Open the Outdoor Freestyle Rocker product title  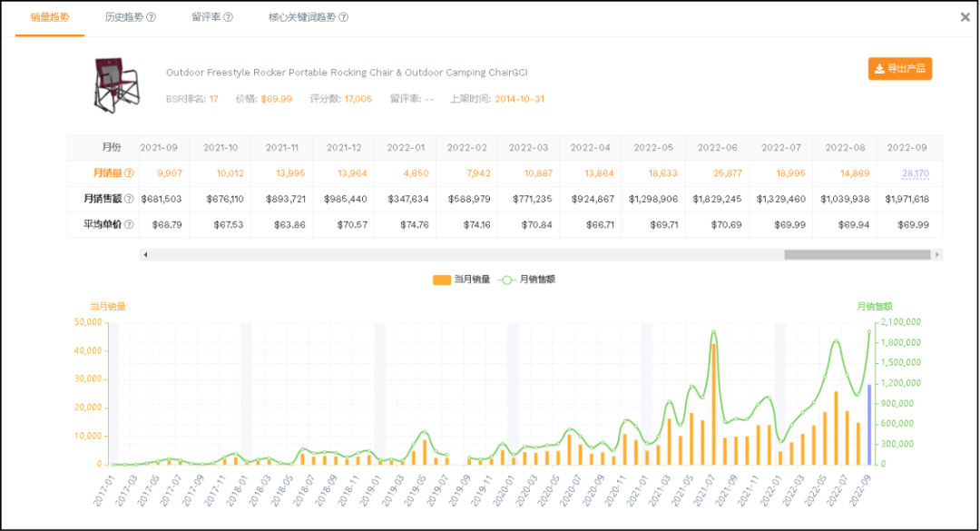347,73
